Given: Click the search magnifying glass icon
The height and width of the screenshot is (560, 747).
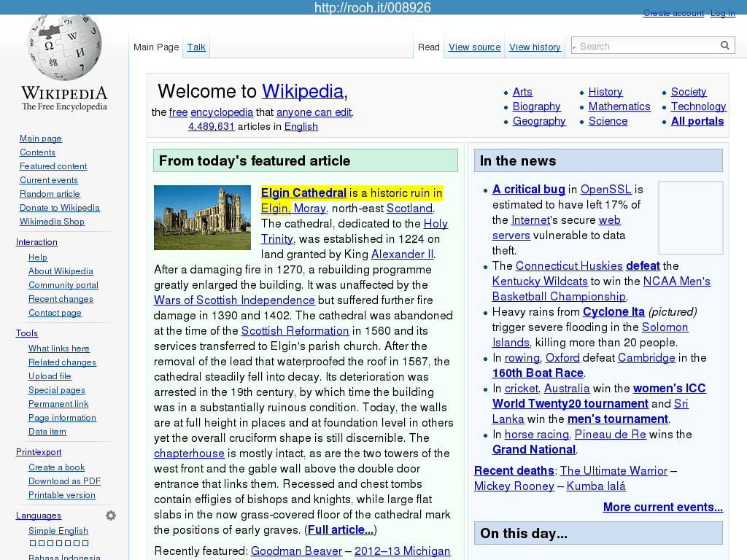Looking at the screenshot, I should click(x=724, y=46).
